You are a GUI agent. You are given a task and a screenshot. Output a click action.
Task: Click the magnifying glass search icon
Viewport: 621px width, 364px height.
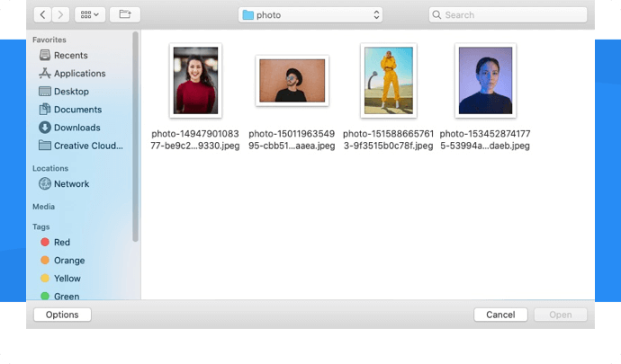436,15
